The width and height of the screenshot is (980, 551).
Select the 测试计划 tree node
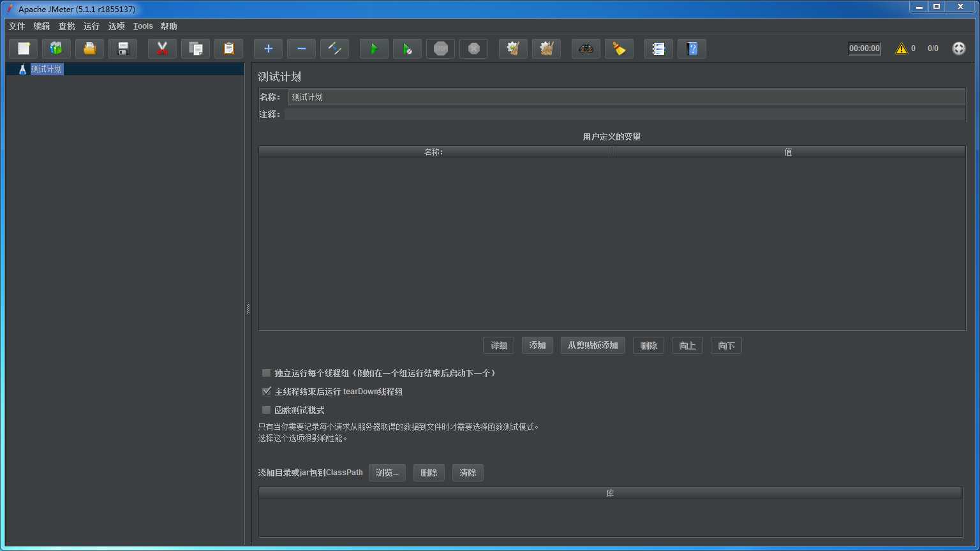47,70
